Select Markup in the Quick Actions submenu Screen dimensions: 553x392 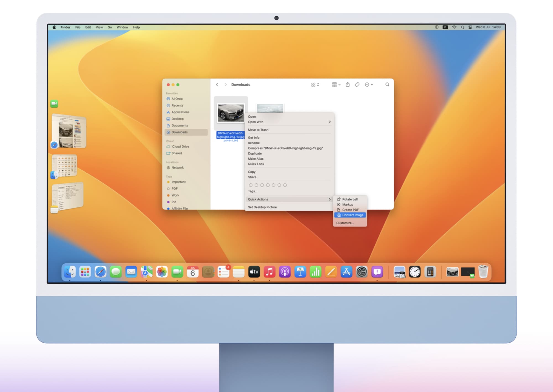348,204
